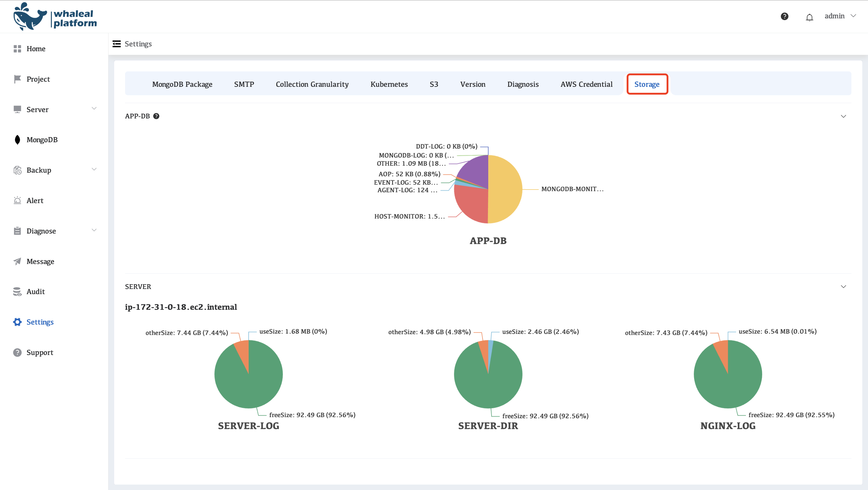868x490 pixels.
Task: Select the Collection Granularity tab
Action: pos(312,84)
